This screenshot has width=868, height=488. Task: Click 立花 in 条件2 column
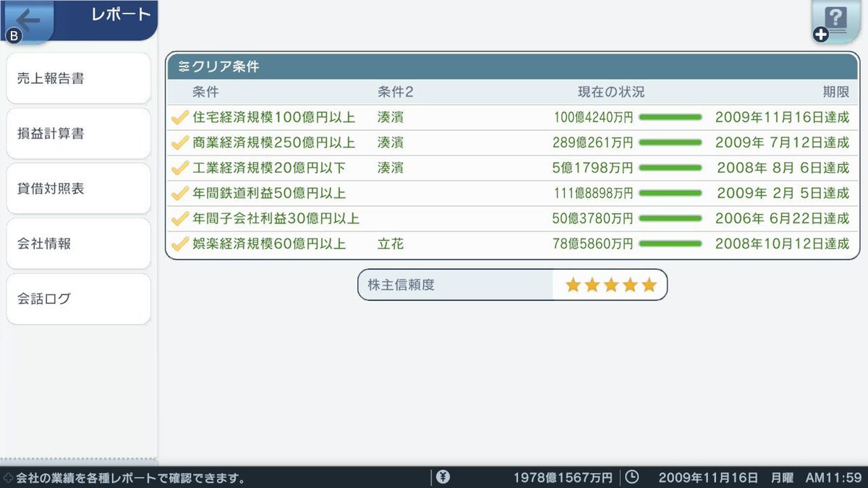(x=391, y=244)
